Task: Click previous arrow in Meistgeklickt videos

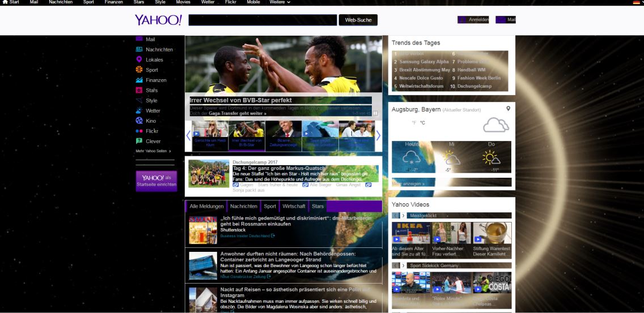Action: [396, 216]
